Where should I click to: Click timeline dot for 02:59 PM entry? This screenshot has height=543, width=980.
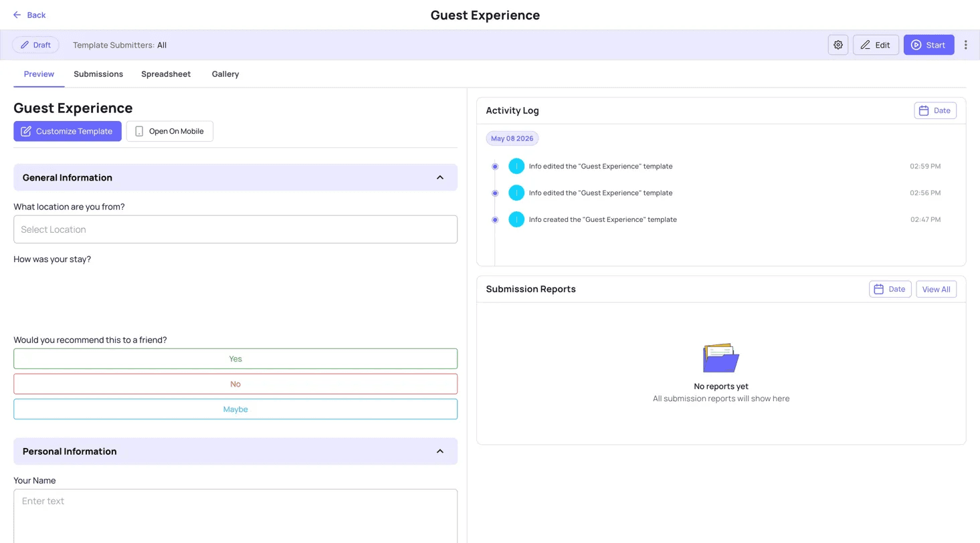(495, 167)
